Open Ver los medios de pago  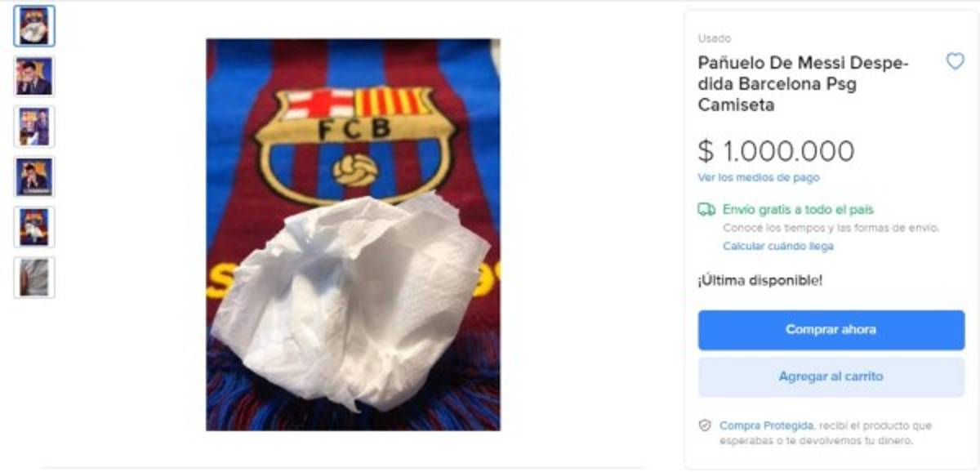pos(759,176)
